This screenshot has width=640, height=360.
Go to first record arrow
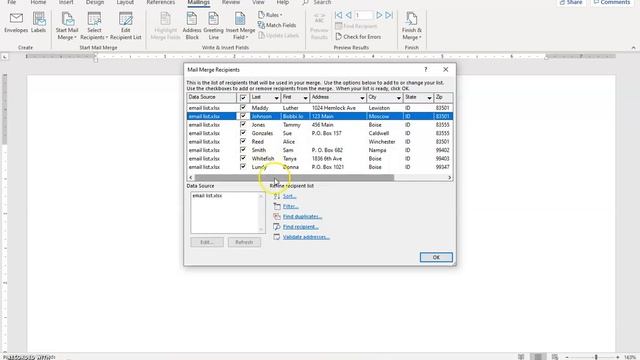click(338, 15)
